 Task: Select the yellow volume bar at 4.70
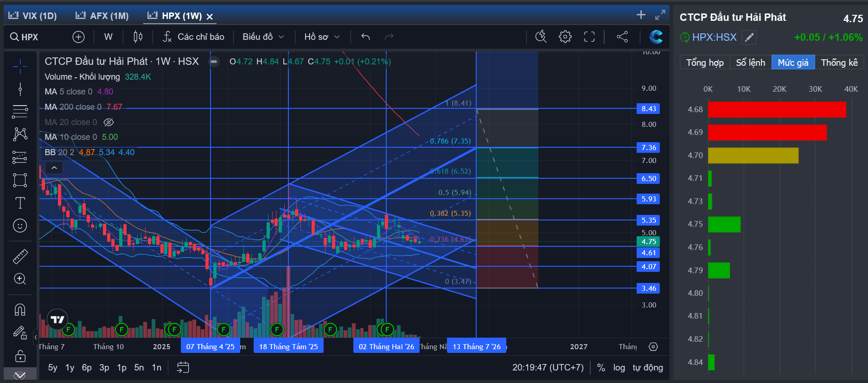pyautogui.click(x=753, y=156)
